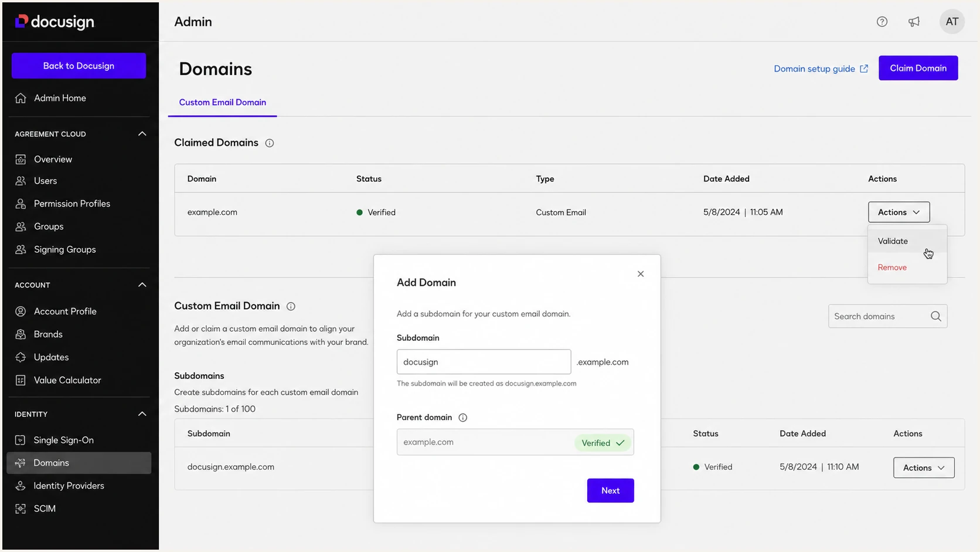This screenshot has height=552, width=980.
Task: Click info icon beside Custom Email Domain heading
Action: (291, 306)
